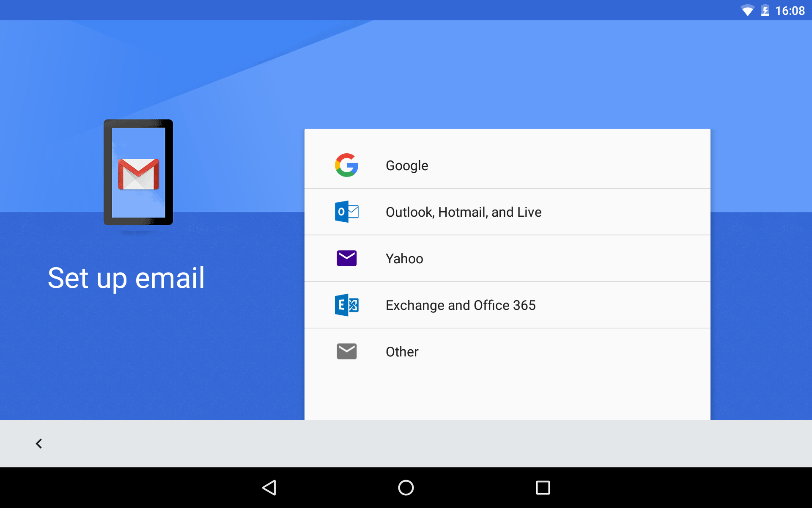Screen dimensions: 812x508
Task: Open recent apps with the square button
Action: click(x=543, y=488)
